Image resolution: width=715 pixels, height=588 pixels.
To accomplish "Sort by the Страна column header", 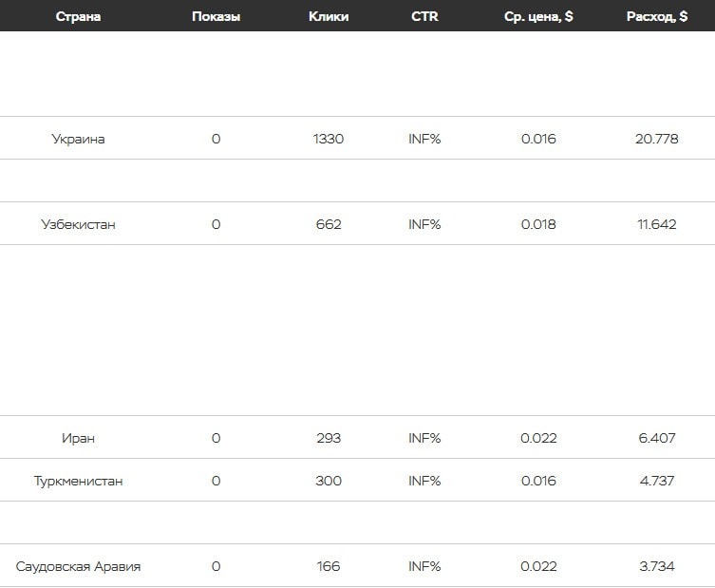I will click(78, 16).
